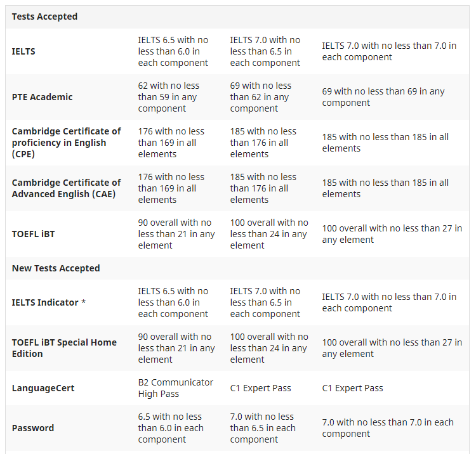
Task: Select the "PTE Academic" row label
Action: 42,97
